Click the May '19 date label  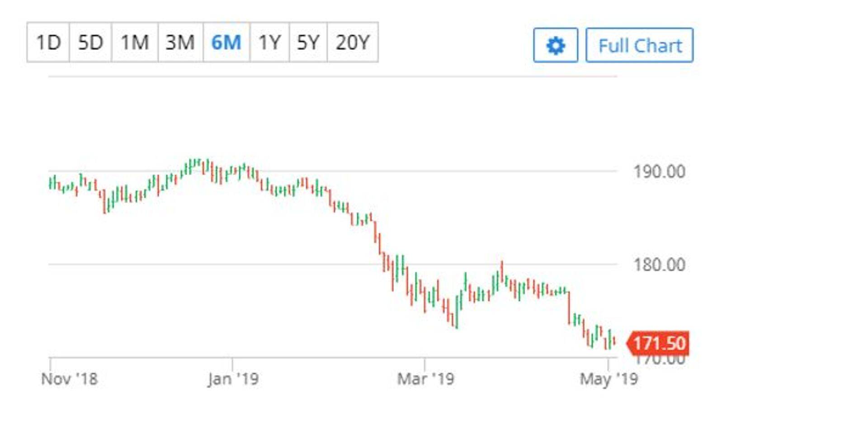point(609,379)
